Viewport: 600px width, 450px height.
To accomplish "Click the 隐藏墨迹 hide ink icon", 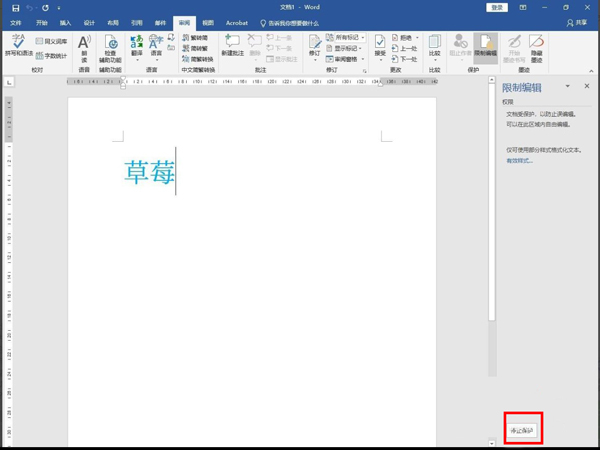I will tap(537, 46).
